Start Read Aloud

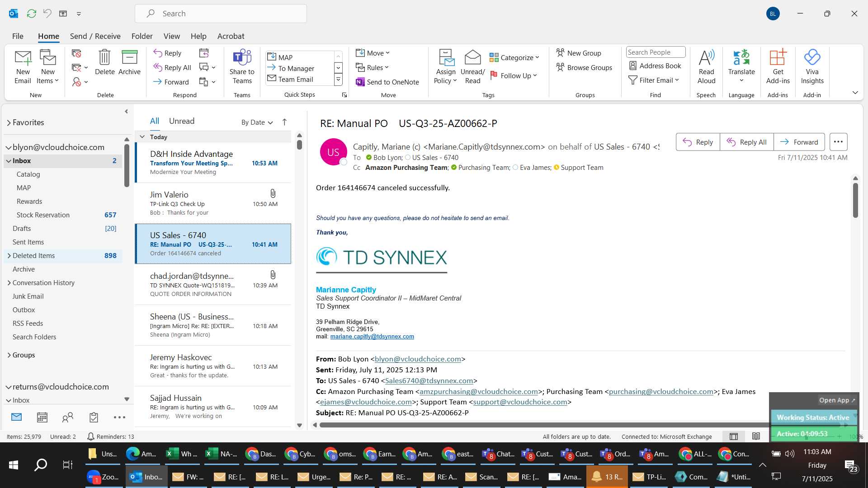click(706, 67)
